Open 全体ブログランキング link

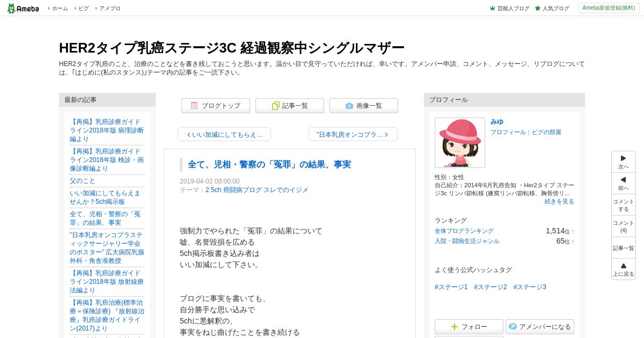(464, 231)
